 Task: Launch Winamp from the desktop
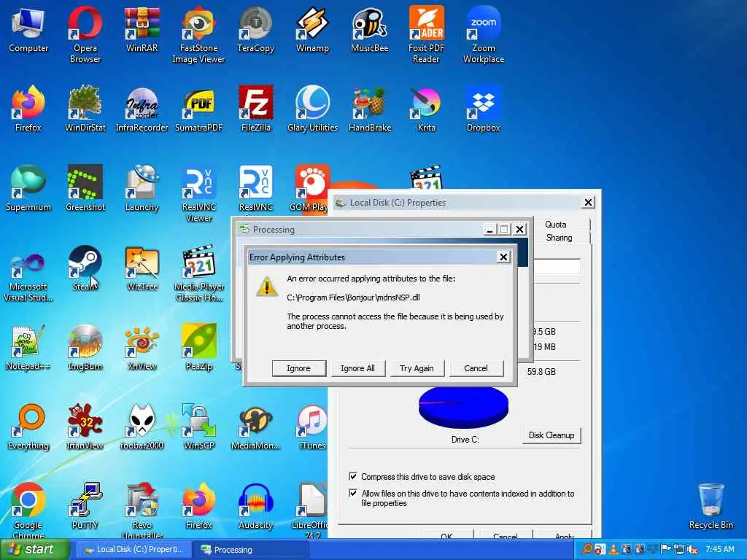[312, 28]
